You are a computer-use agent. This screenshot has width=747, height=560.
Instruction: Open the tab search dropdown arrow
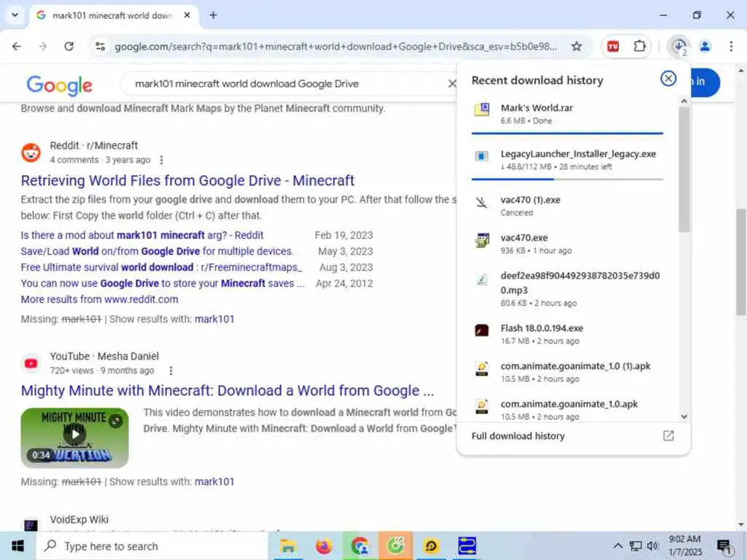(x=15, y=15)
